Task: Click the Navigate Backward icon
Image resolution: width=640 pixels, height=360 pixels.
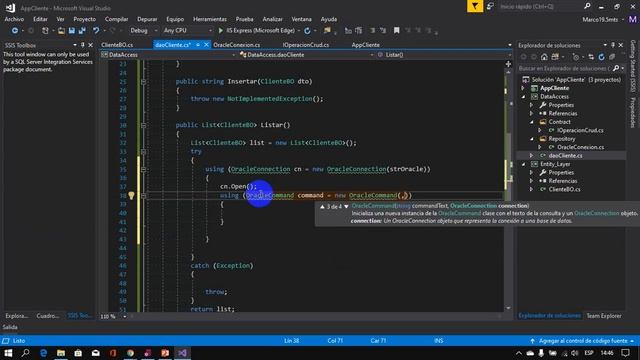Action: 15,31
